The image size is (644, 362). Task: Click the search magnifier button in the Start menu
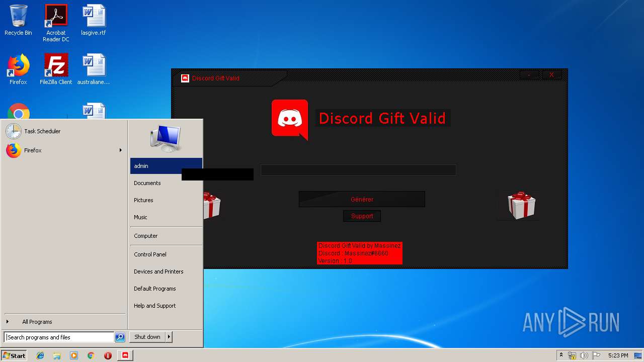(120, 337)
